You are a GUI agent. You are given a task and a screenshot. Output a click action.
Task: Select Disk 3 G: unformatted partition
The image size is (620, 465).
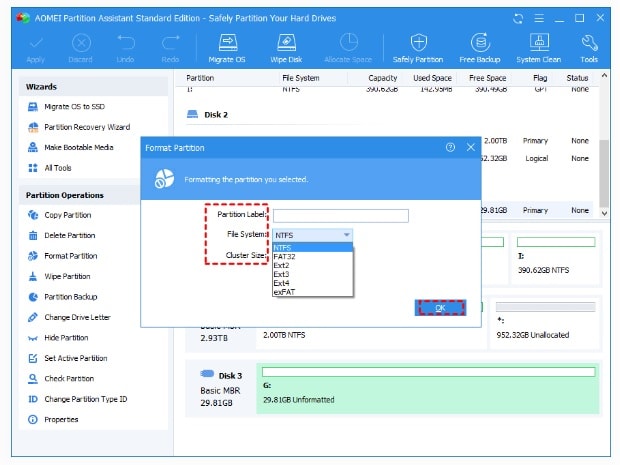pyautogui.click(x=428, y=389)
